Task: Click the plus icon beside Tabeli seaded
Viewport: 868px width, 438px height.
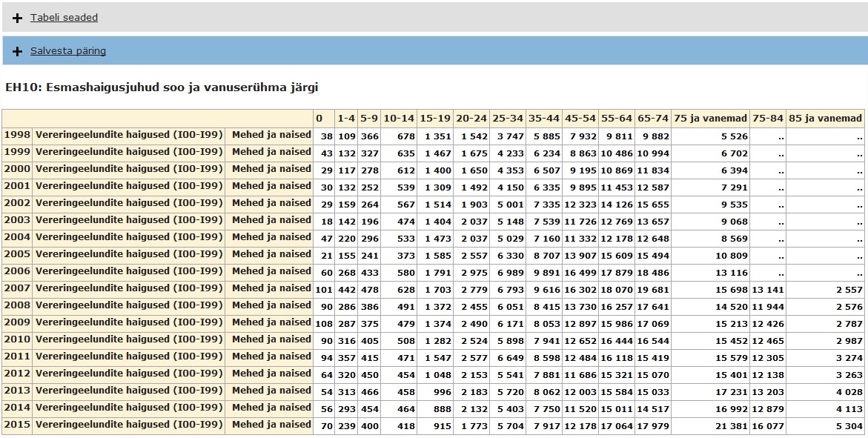Action: pyautogui.click(x=18, y=18)
